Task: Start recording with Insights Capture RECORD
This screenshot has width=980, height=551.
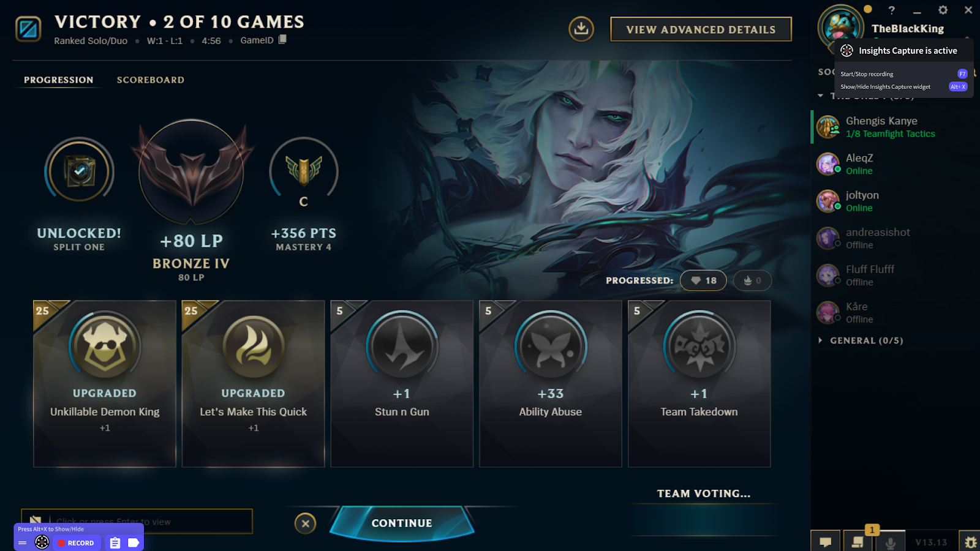Action: [x=77, y=542]
